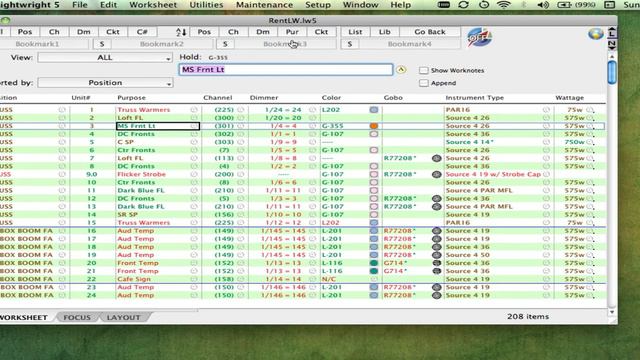Open the Utilities menu
Viewport: 640px width, 360px height.
206,5
